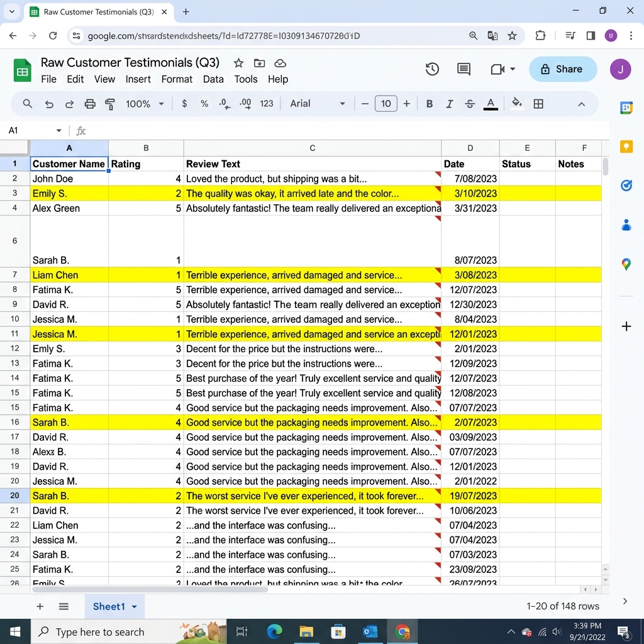Screen dimensions: 644x644
Task: Increase font size with plus button
Action: [x=407, y=104]
